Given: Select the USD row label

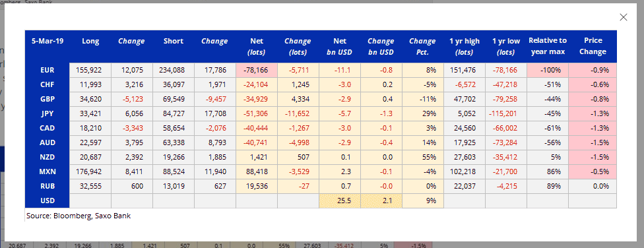Looking at the screenshot, I should [48, 201].
